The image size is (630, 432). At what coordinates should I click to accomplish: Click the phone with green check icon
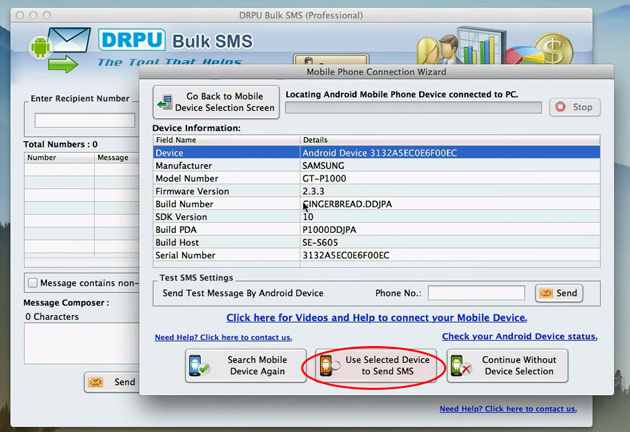(x=199, y=365)
